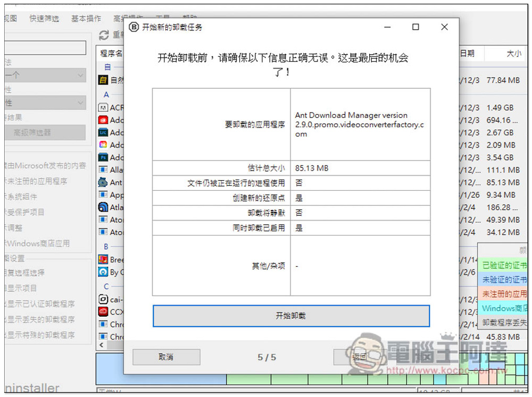This screenshot has height=397, width=532.
Task: Click the 开始卸载 button
Action: 290,316
